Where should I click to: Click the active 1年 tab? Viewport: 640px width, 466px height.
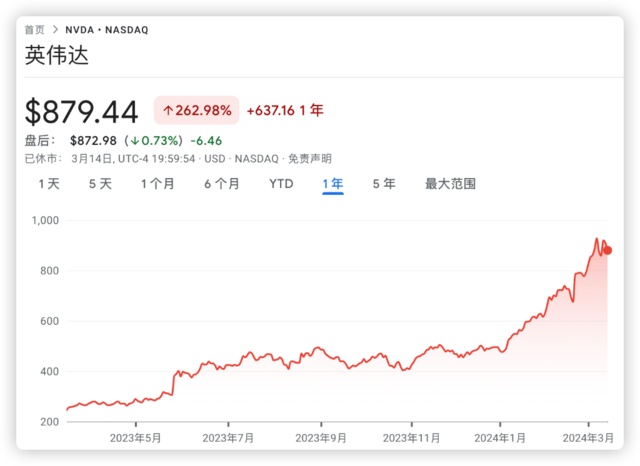333,184
